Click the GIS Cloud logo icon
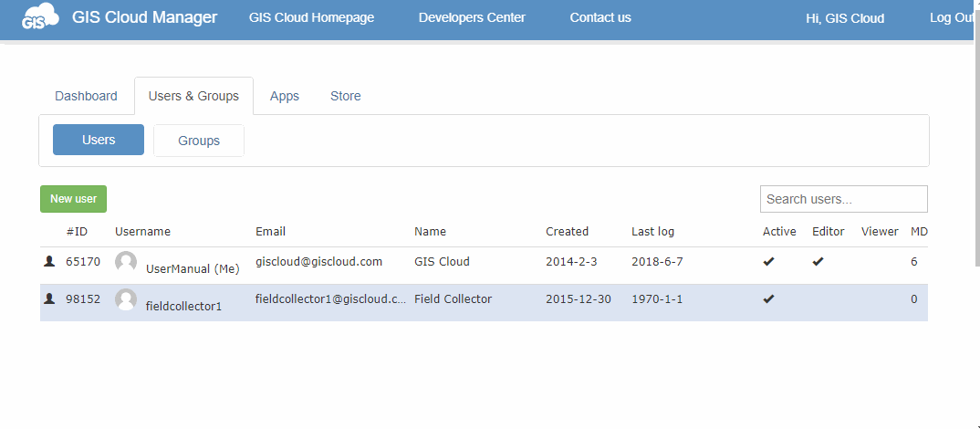This screenshot has height=429, width=980. 40,16
